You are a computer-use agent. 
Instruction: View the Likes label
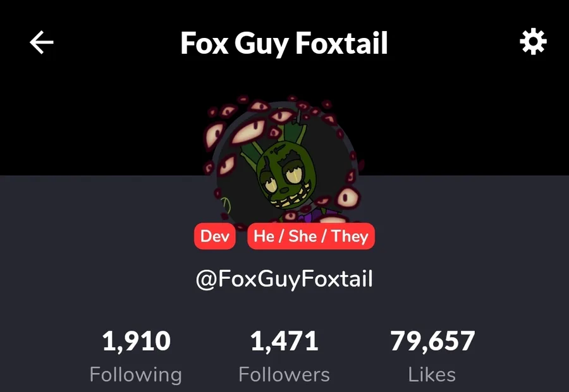click(432, 374)
